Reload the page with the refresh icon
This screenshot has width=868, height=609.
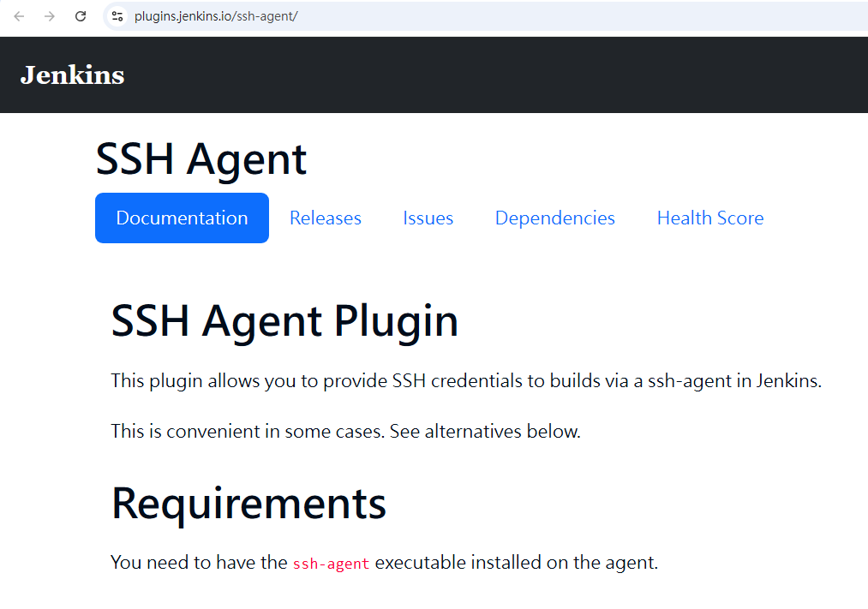click(81, 16)
